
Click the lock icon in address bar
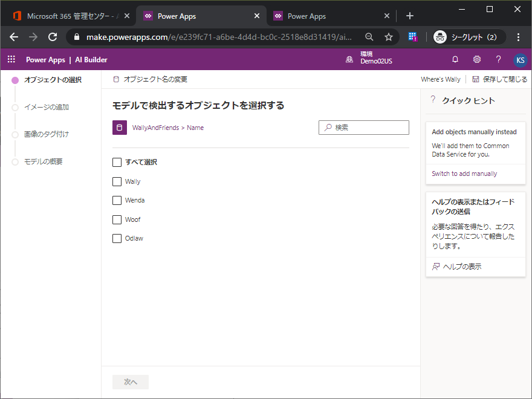click(77, 37)
